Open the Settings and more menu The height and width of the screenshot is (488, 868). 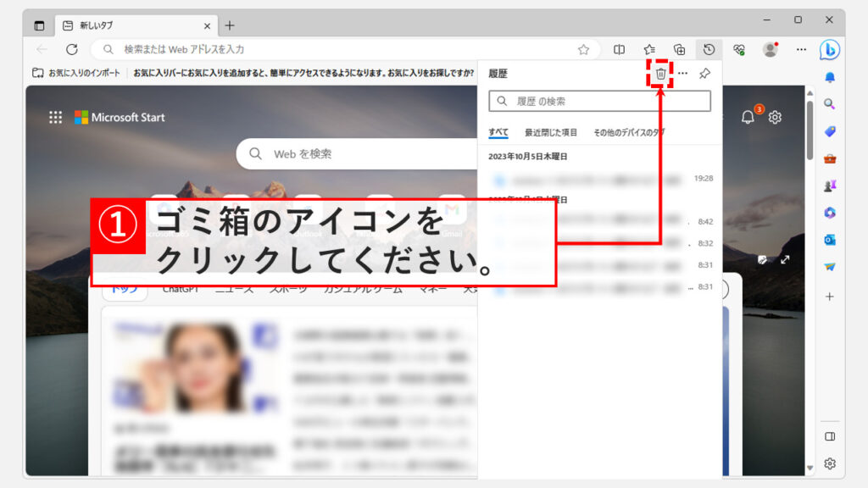tap(801, 49)
